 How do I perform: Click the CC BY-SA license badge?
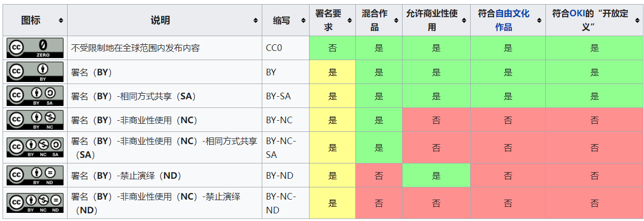click(x=35, y=96)
